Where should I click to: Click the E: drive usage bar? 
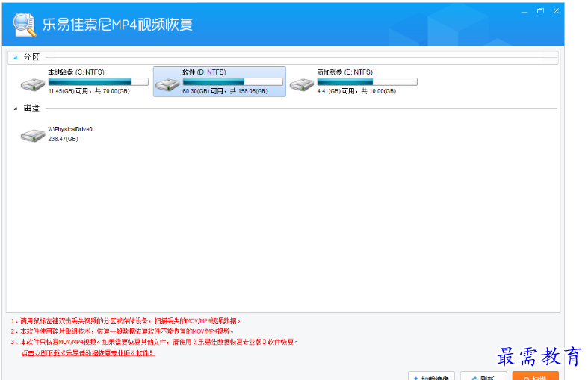tap(367, 81)
